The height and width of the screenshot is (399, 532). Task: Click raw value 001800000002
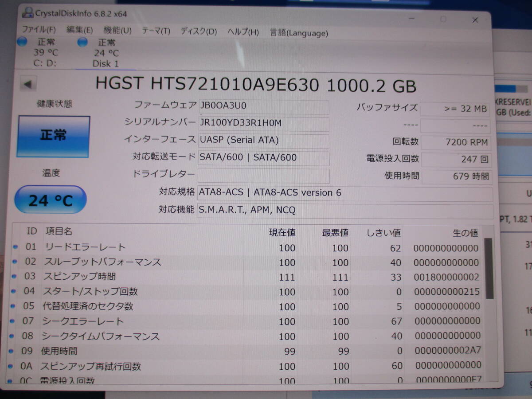tap(447, 278)
